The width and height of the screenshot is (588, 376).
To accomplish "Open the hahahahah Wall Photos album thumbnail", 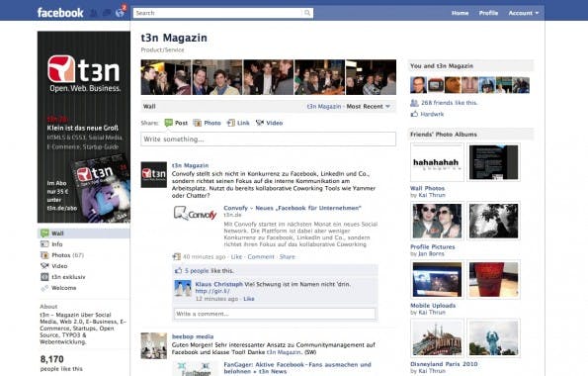I will pyautogui.click(x=437, y=162).
